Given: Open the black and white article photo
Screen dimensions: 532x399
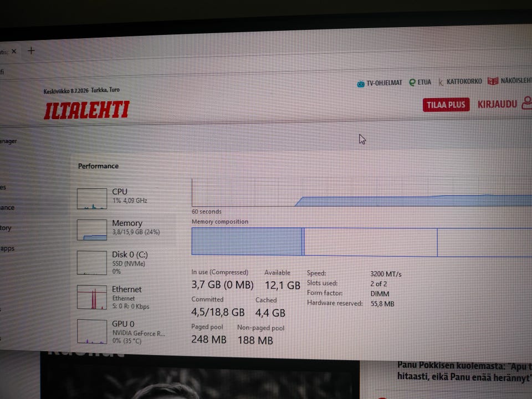Looking at the screenshot, I should pyautogui.click(x=200, y=378).
